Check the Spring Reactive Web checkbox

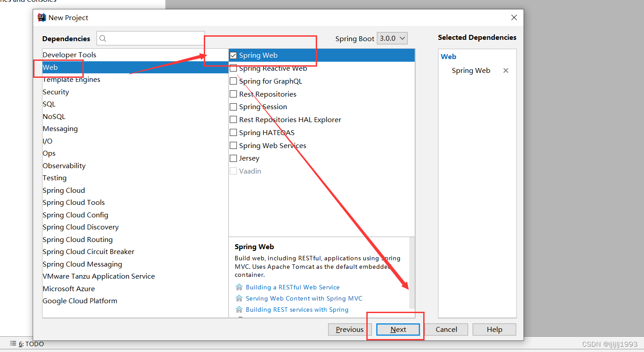233,68
